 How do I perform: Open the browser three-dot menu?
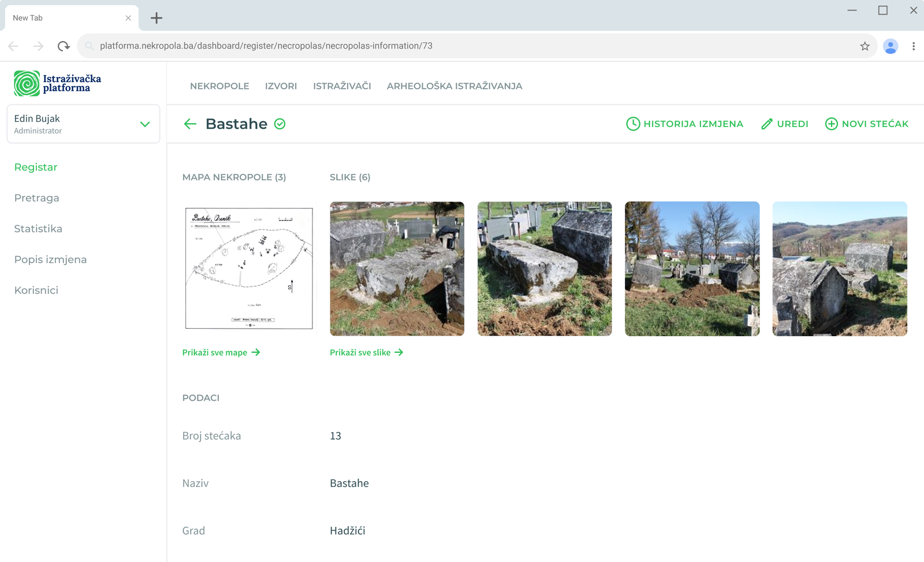tap(913, 46)
